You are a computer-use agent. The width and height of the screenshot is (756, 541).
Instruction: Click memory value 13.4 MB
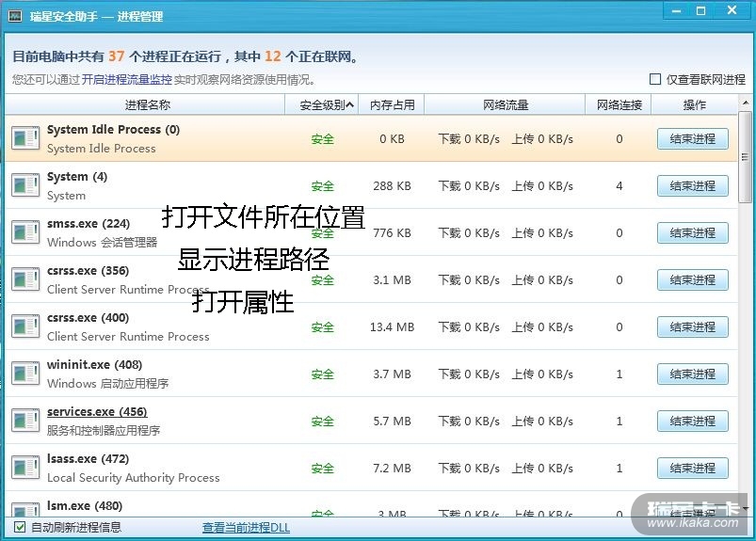pyautogui.click(x=392, y=327)
